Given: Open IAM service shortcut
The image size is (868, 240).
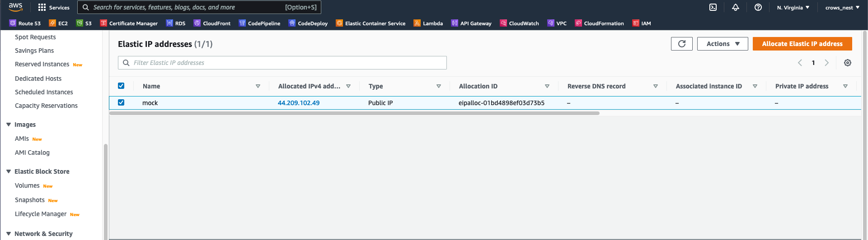Looking at the screenshot, I should point(642,23).
